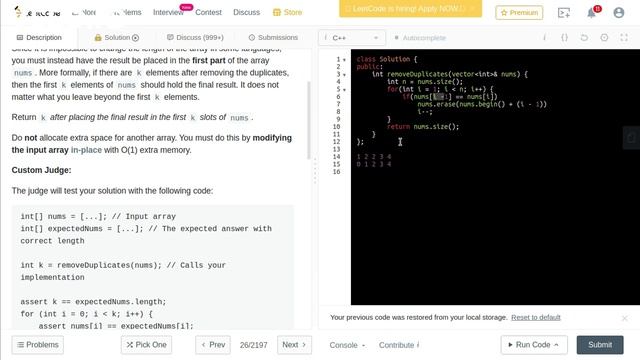Image resolution: width=640 pixels, height=360 pixels.
Task: Expand the Console panel
Action: (347, 345)
